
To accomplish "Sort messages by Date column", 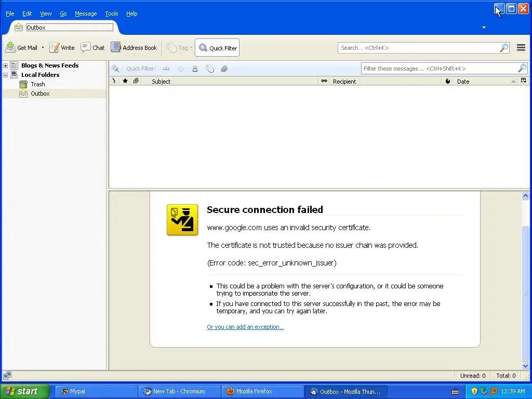I will [486, 81].
